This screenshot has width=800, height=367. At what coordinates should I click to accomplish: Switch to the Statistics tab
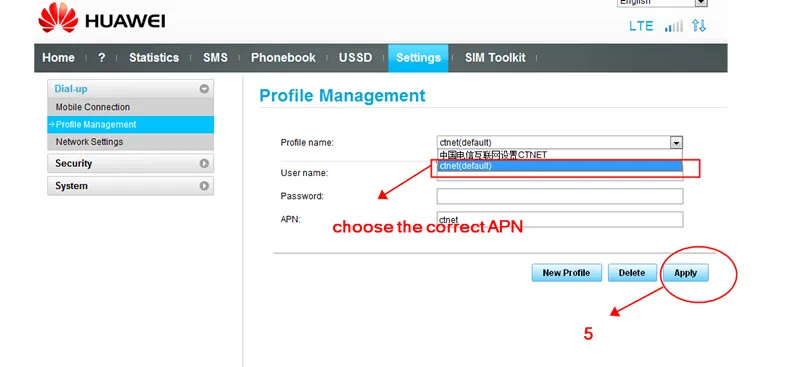click(154, 58)
